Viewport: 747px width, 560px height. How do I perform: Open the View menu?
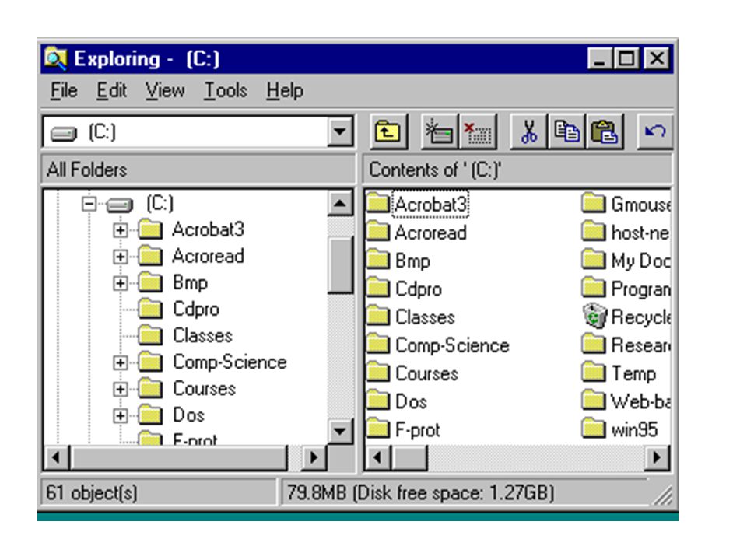click(x=165, y=90)
